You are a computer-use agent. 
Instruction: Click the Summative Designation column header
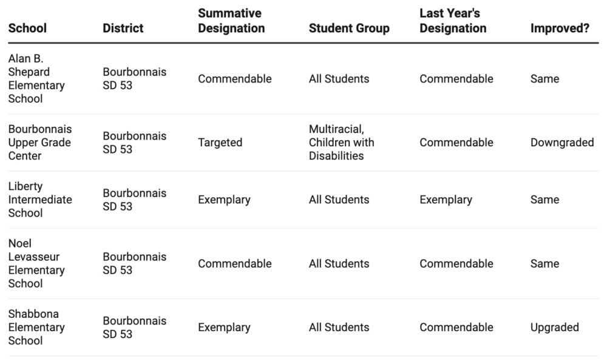(231, 21)
